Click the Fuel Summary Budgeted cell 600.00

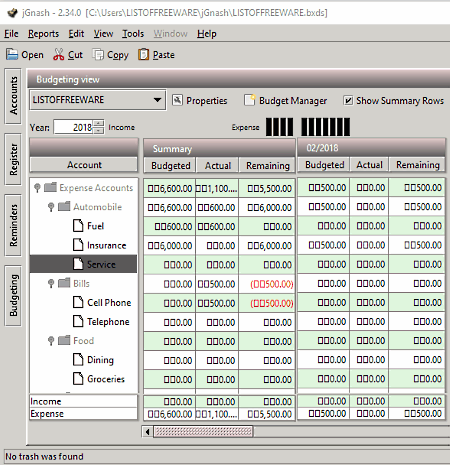pos(170,226)
